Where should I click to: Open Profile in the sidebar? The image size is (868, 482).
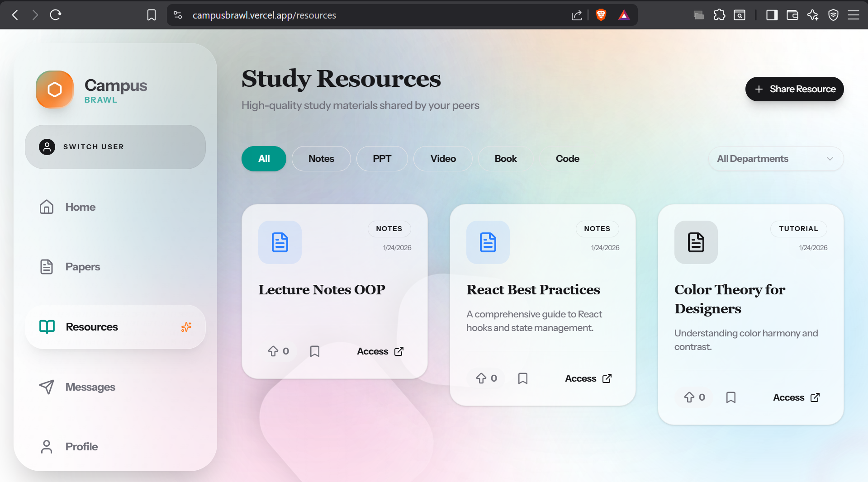point(115,447)
